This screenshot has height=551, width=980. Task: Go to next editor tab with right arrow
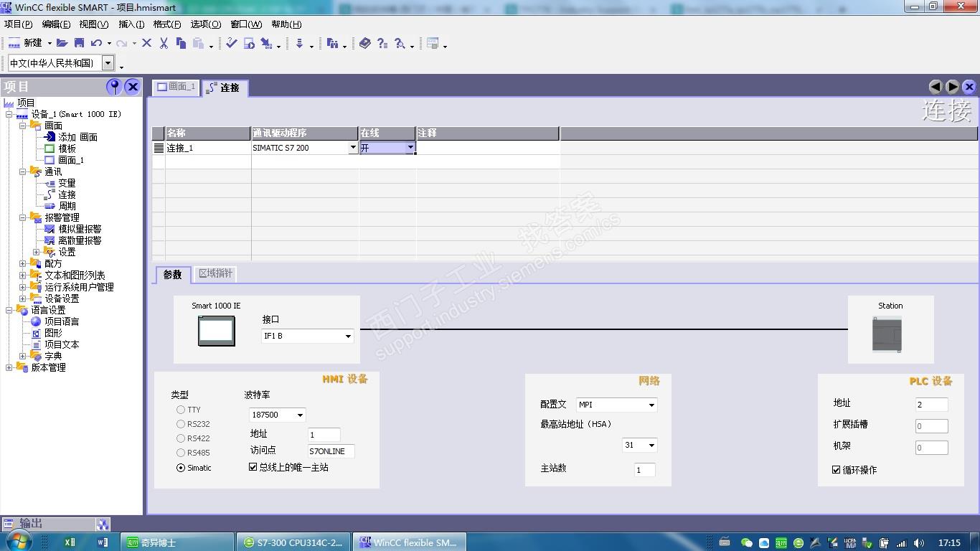(x=953, y=87)
